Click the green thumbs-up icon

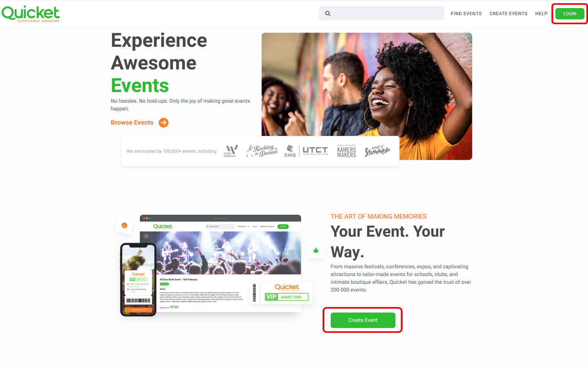(x=316, y=251)
